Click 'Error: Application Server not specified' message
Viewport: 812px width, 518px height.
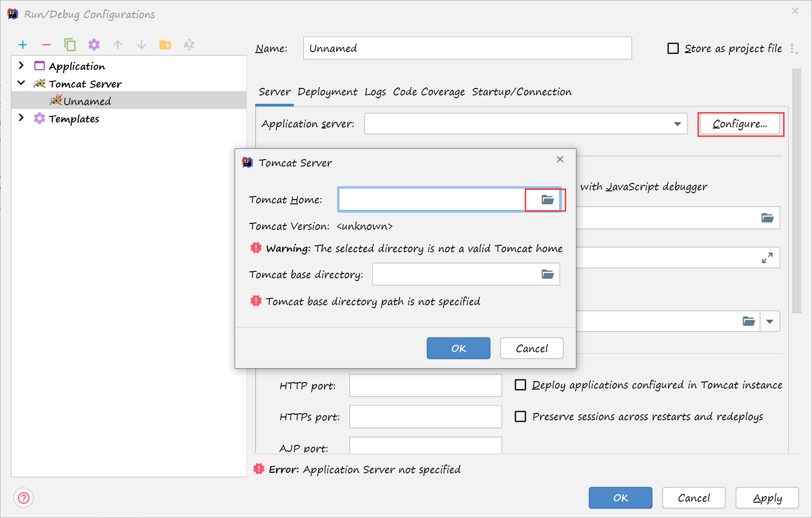click(365, 470)
